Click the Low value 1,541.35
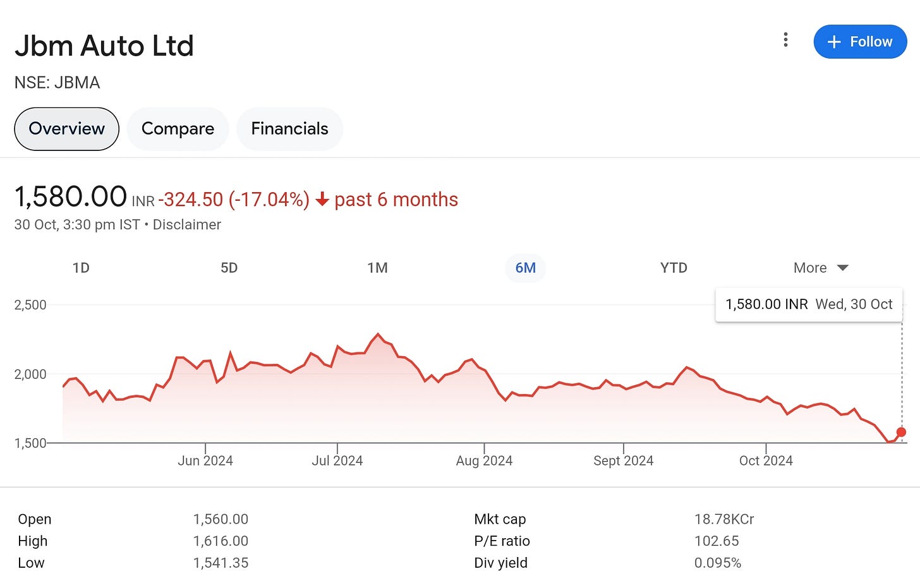Image resolution: width=920 pixels, height=588 pixels. click(x=221, y=563)
